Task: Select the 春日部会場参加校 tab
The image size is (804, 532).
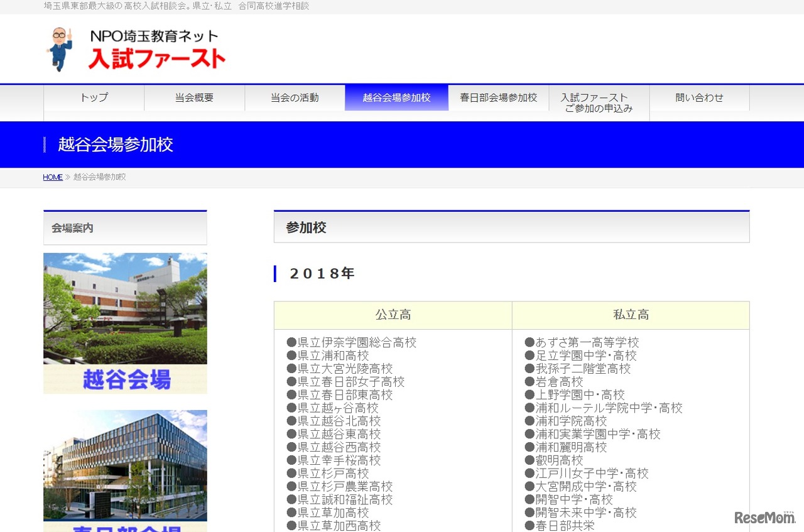Action: point(498,98)
